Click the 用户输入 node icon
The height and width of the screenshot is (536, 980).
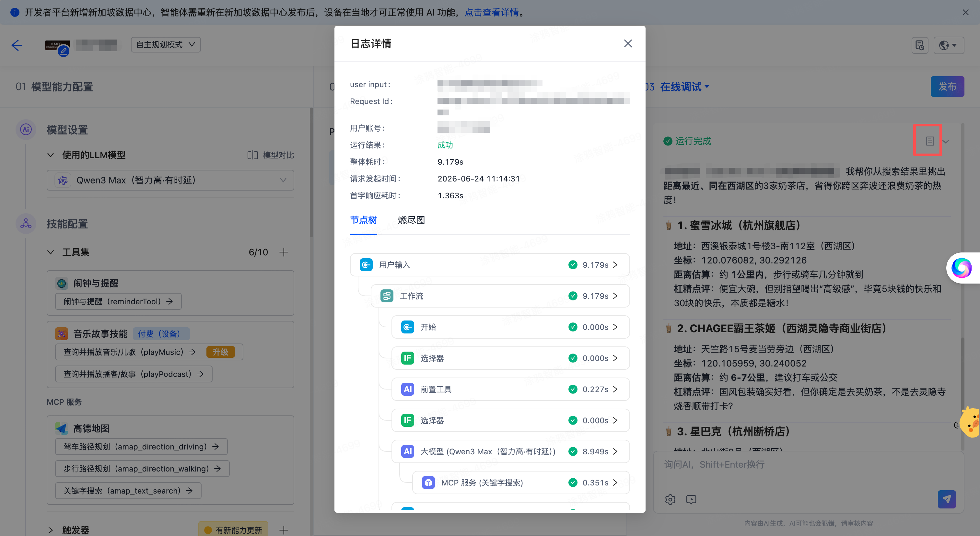click(x=366, y=265)
